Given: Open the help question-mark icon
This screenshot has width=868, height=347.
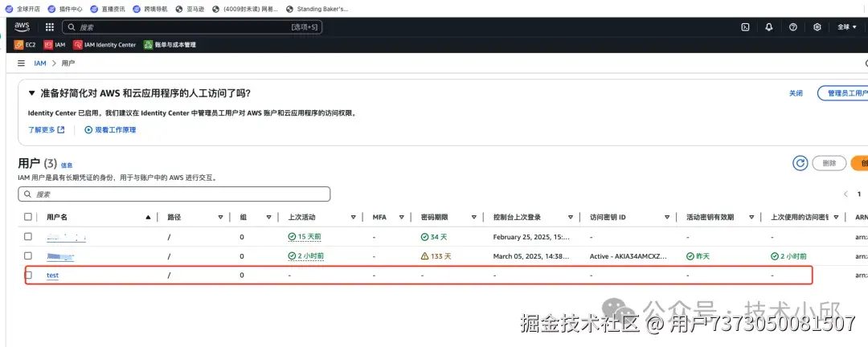Looking at the screenshot, I should pyautogui.click(x=792, y=27).
